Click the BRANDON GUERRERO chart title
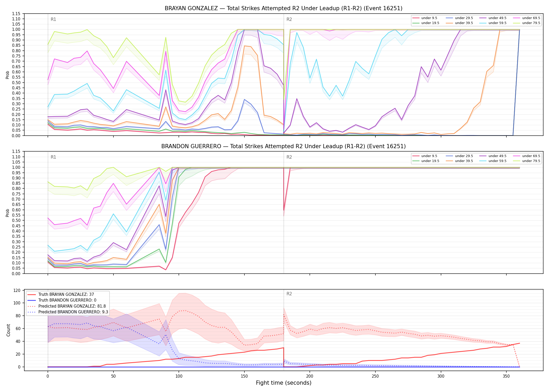The image size is (549, 392). coord(283,146)
